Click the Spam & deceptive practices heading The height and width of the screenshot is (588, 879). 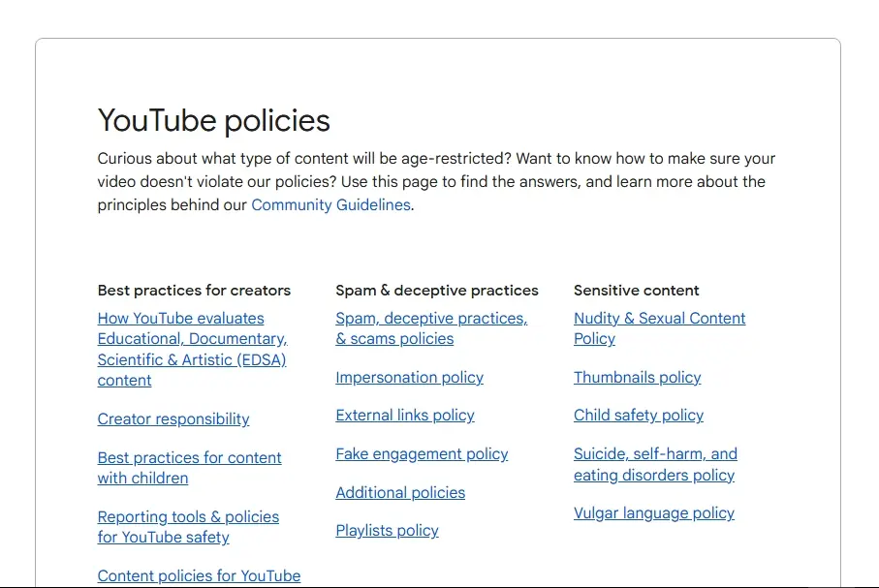pos(437,291)
